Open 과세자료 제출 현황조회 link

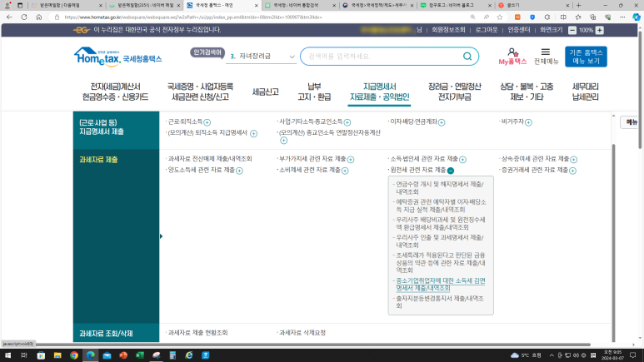point(197,333)
